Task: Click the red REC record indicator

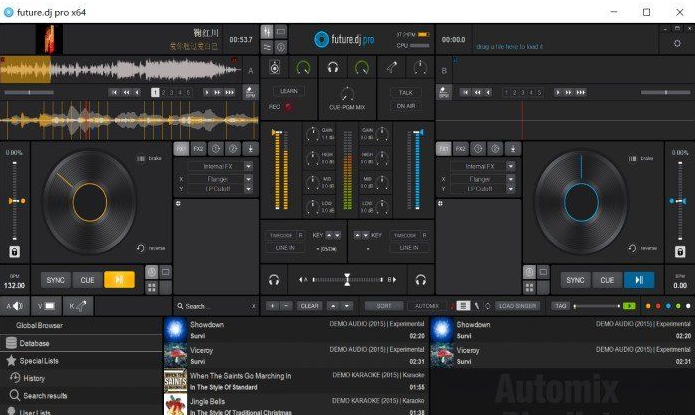Action: pos(288,106)
